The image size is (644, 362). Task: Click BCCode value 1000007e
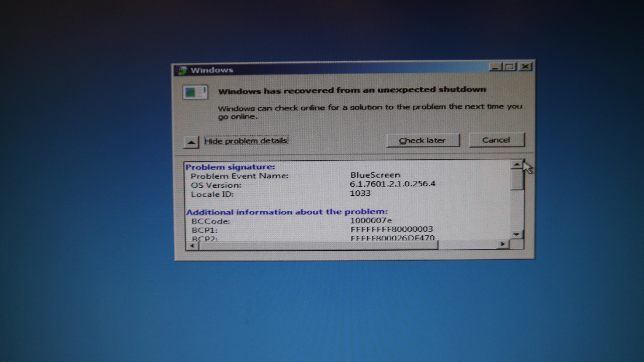[x=371, y=221]
